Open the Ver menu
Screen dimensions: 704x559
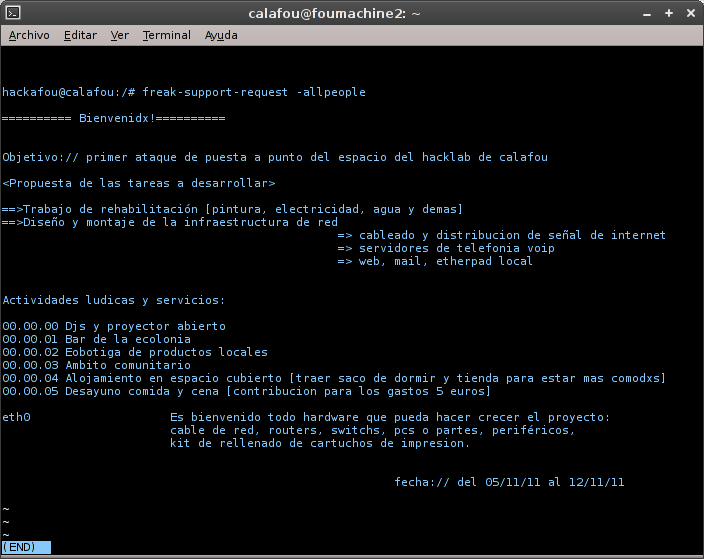pos(120,35)
